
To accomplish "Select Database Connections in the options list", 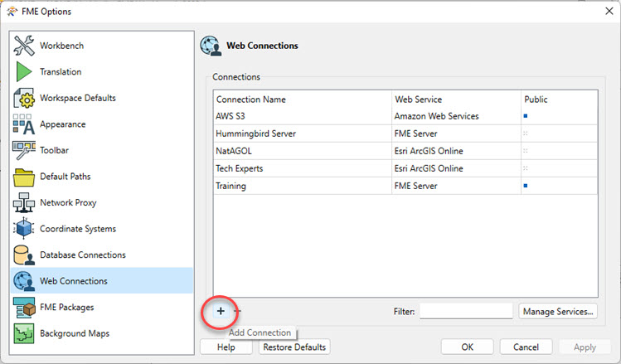I will tap(102, 255).
